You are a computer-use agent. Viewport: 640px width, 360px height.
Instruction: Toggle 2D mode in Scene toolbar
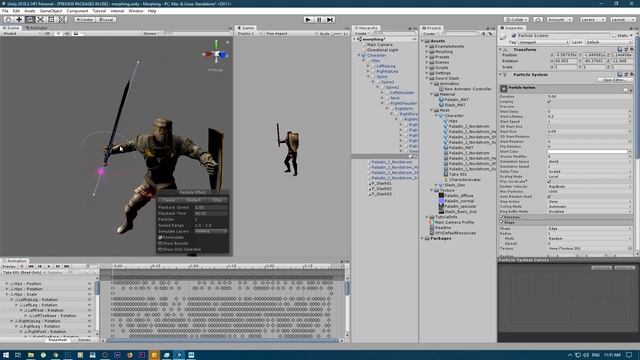point(48,33)
